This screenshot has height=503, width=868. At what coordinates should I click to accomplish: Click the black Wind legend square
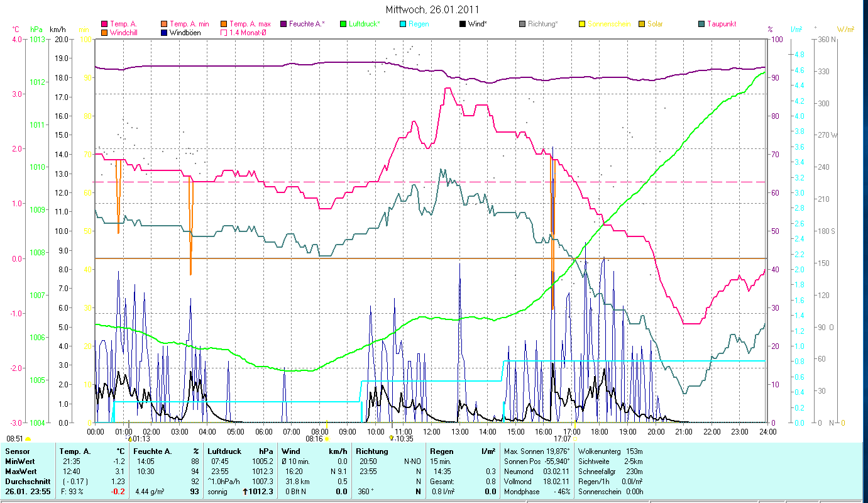coord(463,24)
